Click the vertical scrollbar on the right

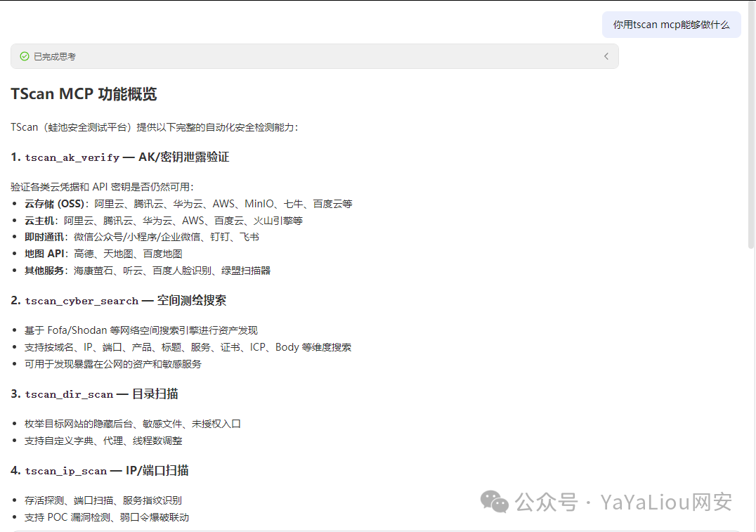click(750, 125)
